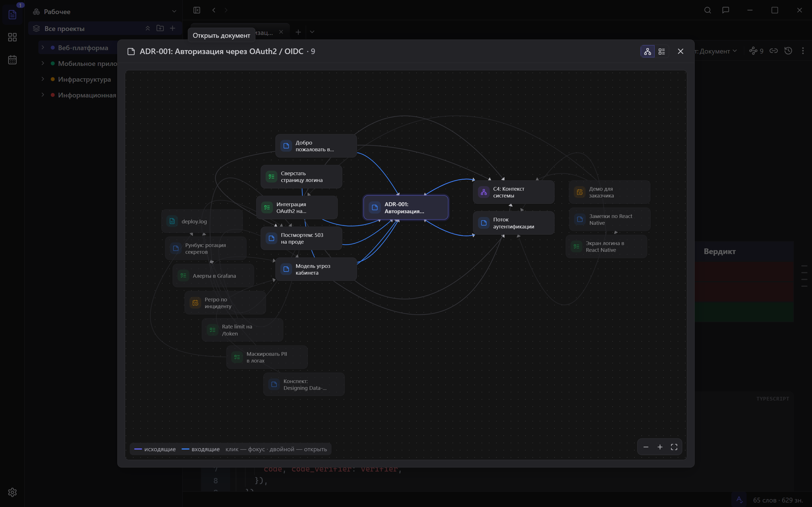Viewport: 812px width, 507px height.
Task: Open the comments chat icon
Action: [x=725, y=10]
